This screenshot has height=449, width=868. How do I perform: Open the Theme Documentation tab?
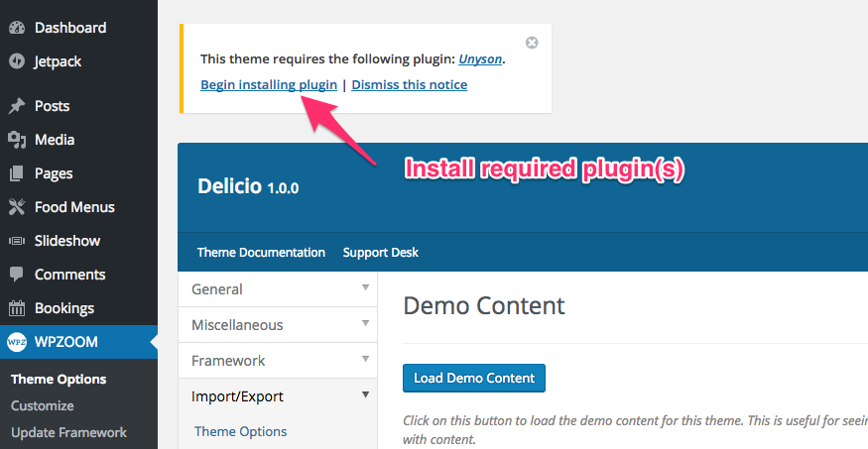261,253
